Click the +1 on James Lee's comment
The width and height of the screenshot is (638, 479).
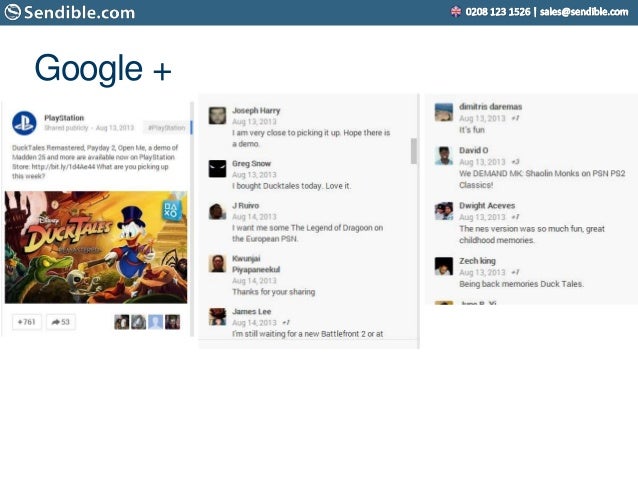tap(286, 322)
